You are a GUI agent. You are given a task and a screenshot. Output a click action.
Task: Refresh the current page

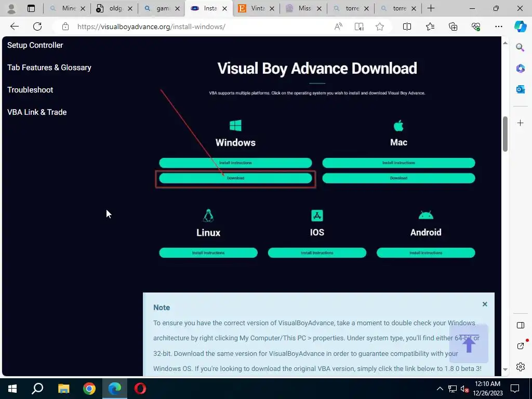click(37, 26)
